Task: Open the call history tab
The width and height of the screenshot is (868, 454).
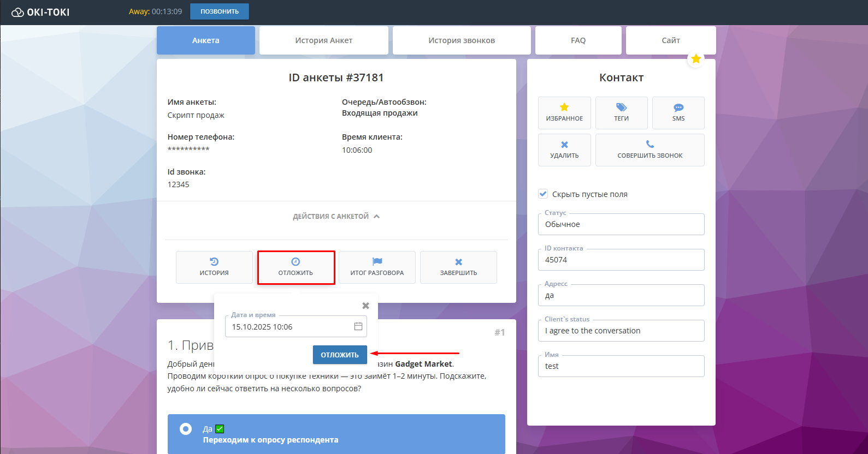Action: 461,40
